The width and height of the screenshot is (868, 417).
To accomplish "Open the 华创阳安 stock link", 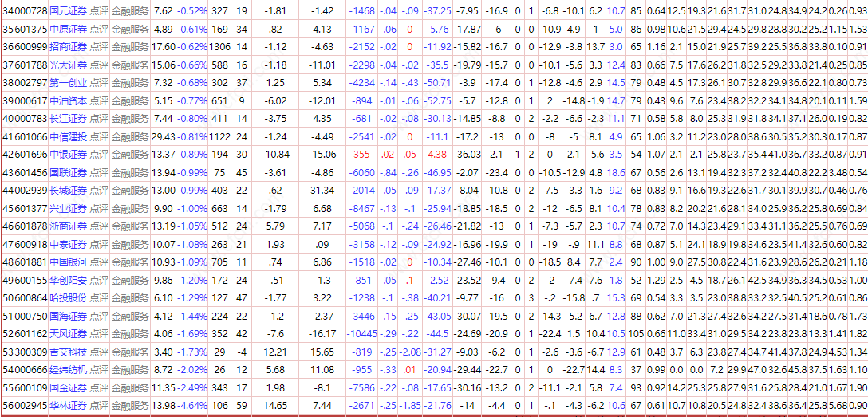I will (68, 280).
